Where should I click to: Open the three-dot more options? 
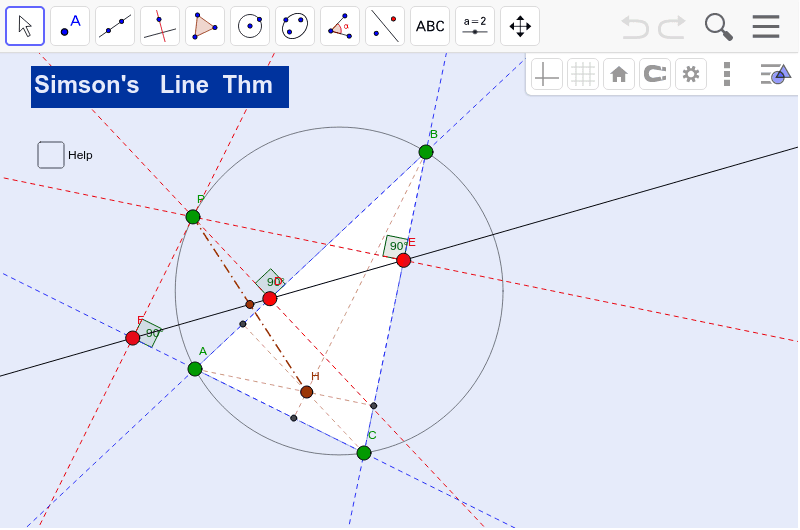727,74
